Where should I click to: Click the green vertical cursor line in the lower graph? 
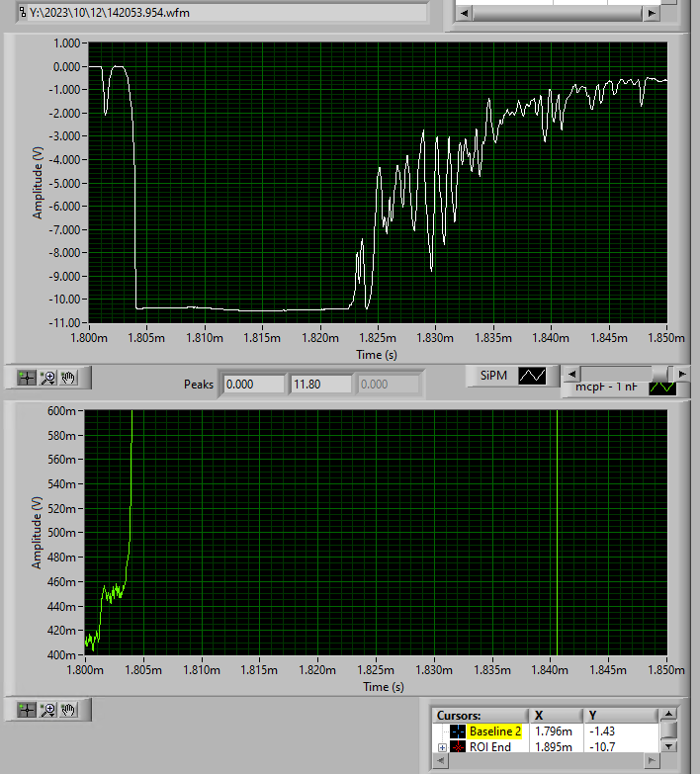[557, 532]
